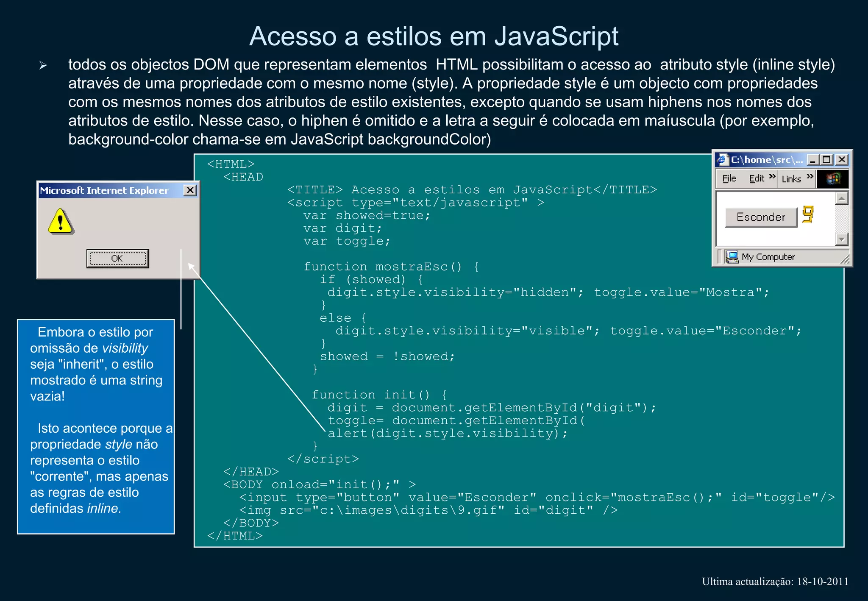
Task: Click the Internet Explorer page icon in title bar
Action: (722, 160)
